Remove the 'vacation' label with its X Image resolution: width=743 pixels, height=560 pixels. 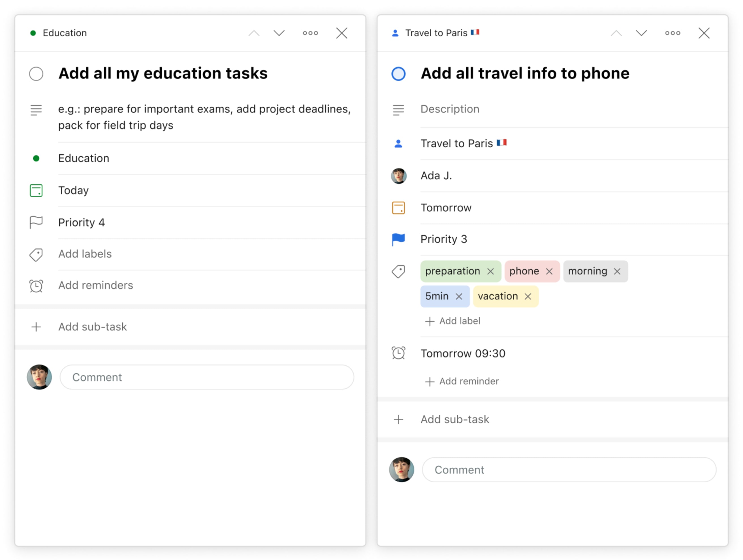click(x=528, y=296)
